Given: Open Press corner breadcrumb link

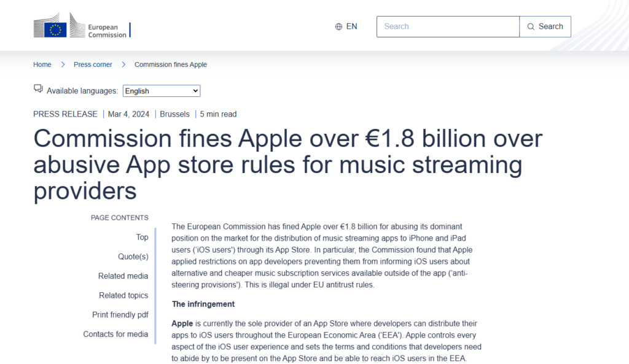Looking at the screenshot, I should coord(93,64).
